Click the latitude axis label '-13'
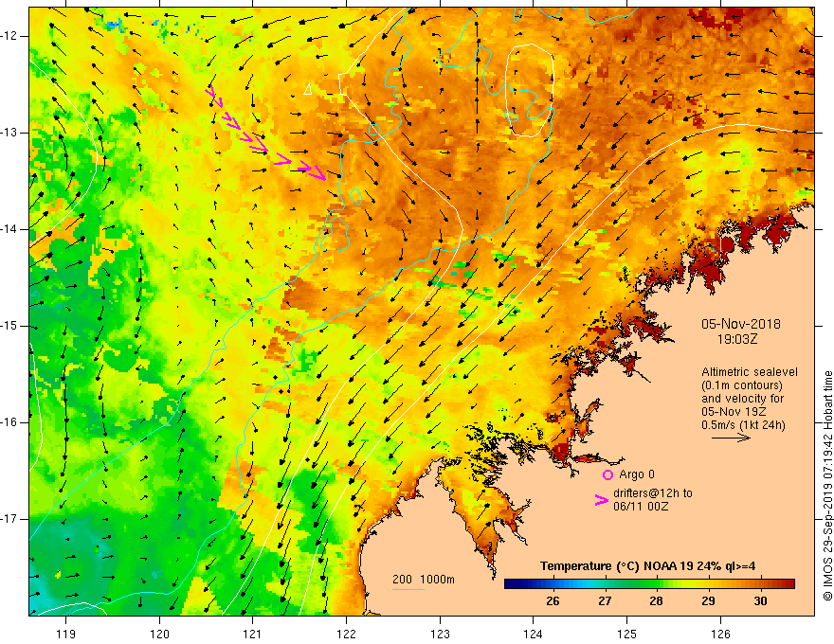This screenshot has height=644, width=834. [x=10, y=133]
